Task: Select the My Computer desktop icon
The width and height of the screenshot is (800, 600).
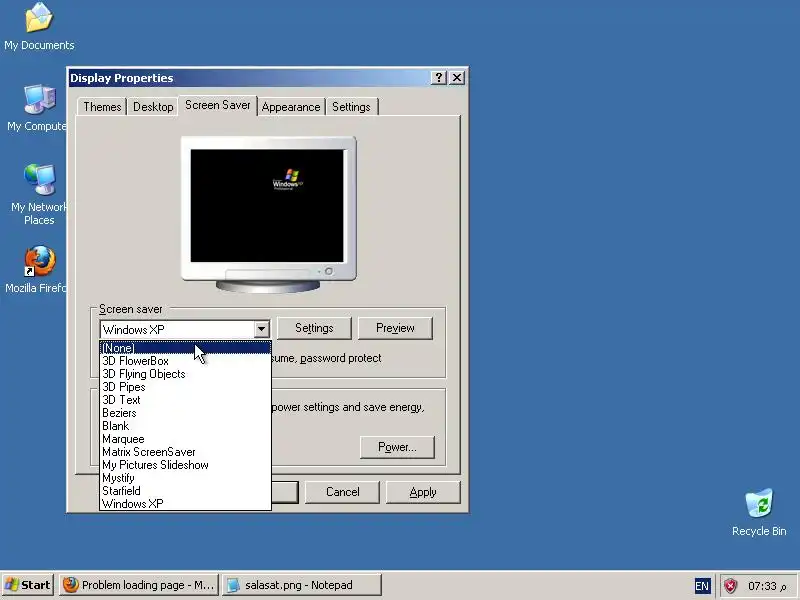Action: pyautogui.click(x=36, y=108)
